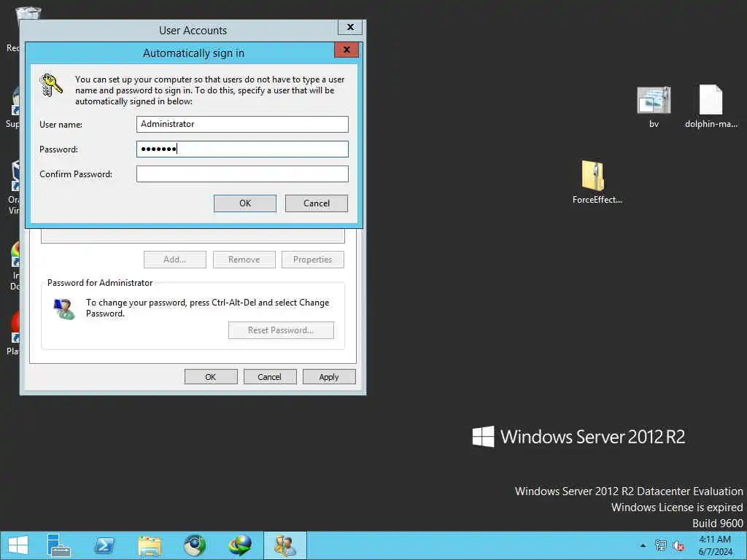Click Properties button in User Accounts

(312, 260)
